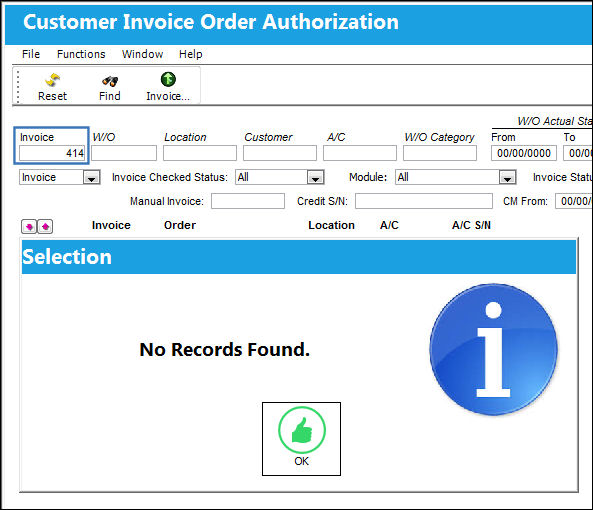Viewport: 593px width, 510px height.
Task: Open the Help menu
Action: [191, 54]
